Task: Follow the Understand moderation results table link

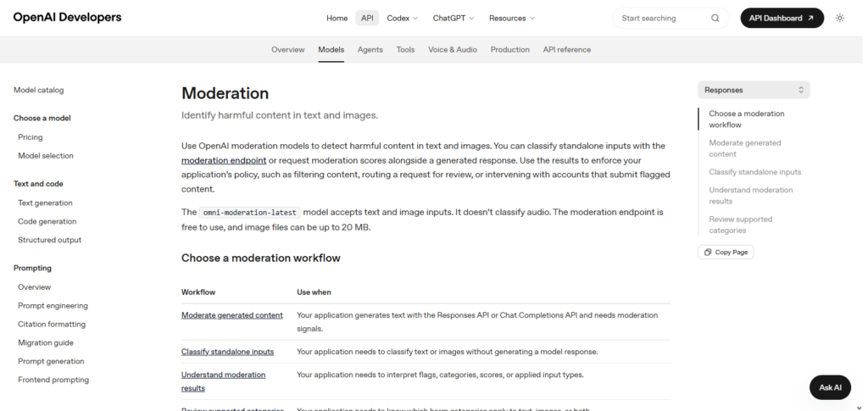Action: coord(223,381)
